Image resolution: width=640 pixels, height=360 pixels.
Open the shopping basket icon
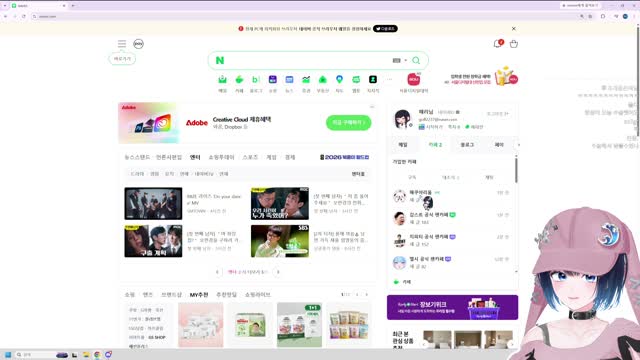513,44
